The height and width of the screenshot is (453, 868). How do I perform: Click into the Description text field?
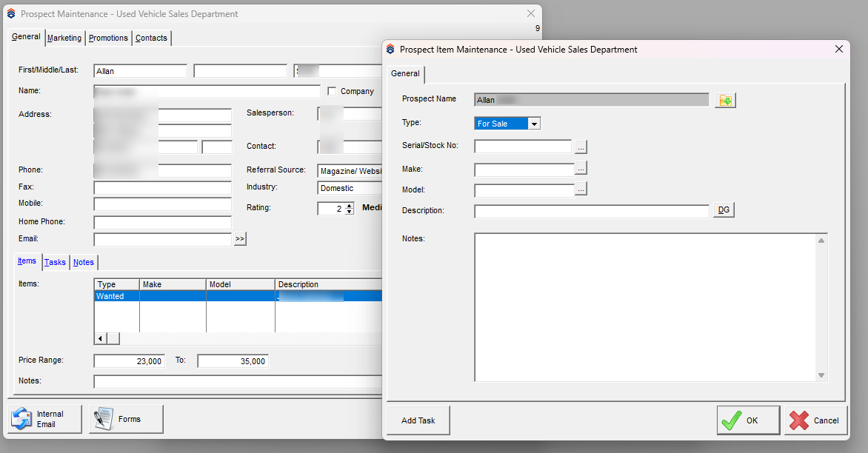point(591,212)
